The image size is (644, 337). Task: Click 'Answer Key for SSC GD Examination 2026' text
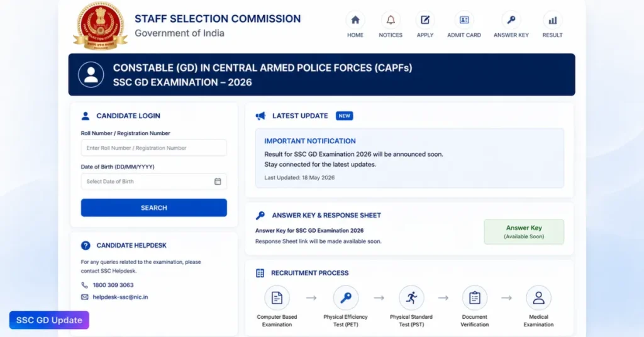(309, 231)
